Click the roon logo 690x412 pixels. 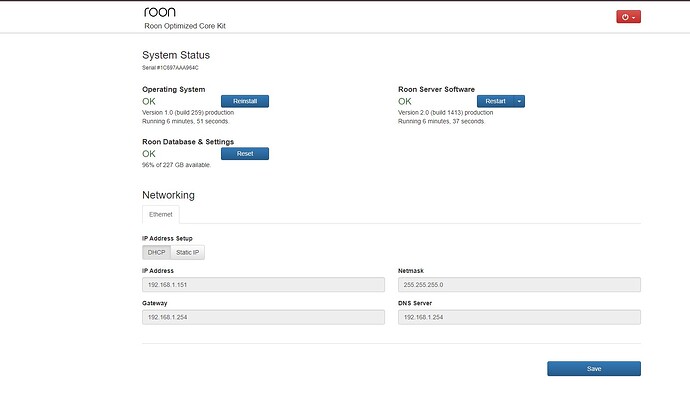(160, 11)
